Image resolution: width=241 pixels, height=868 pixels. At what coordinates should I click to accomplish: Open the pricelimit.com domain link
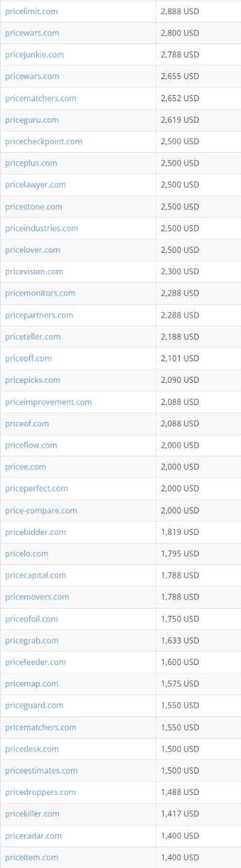click(x=31, y=12)
